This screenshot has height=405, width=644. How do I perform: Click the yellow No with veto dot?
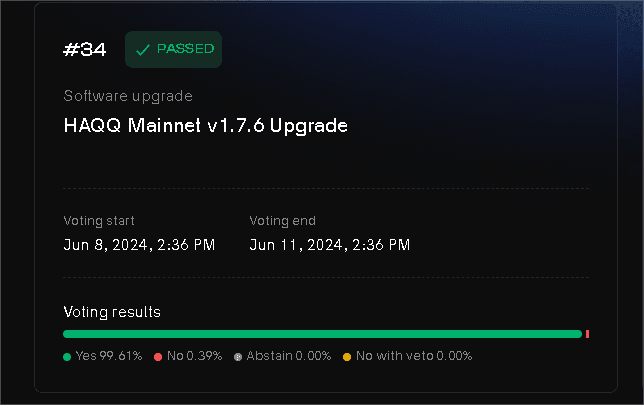(x=347, y=356)
